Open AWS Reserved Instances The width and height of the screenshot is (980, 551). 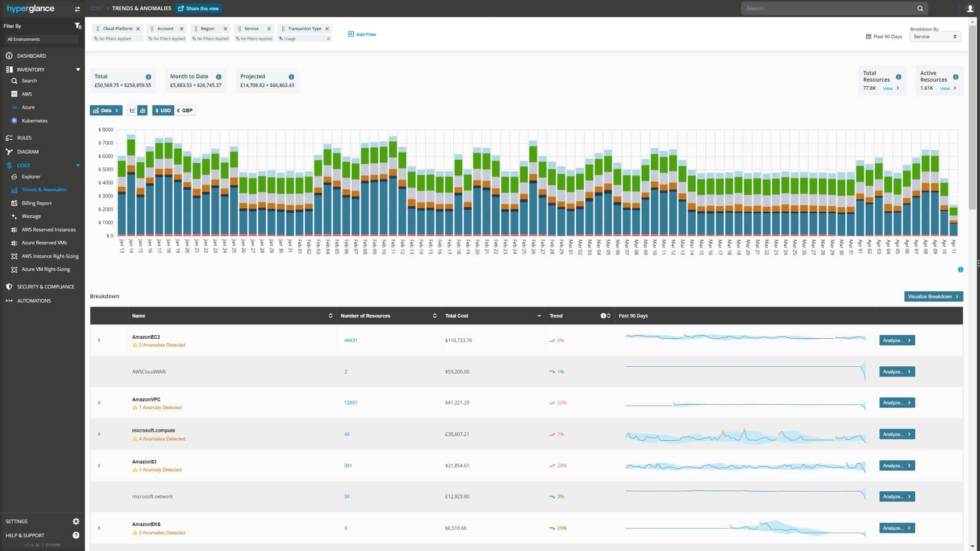[48, 230]
